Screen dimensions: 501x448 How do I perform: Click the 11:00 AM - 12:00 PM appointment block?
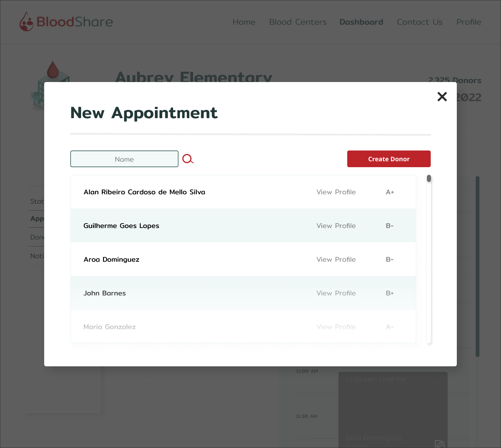pos(393,410)
